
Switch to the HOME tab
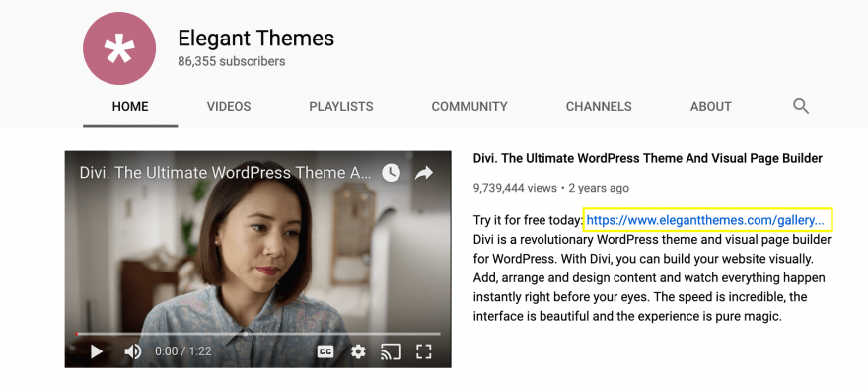coord(130,106)
